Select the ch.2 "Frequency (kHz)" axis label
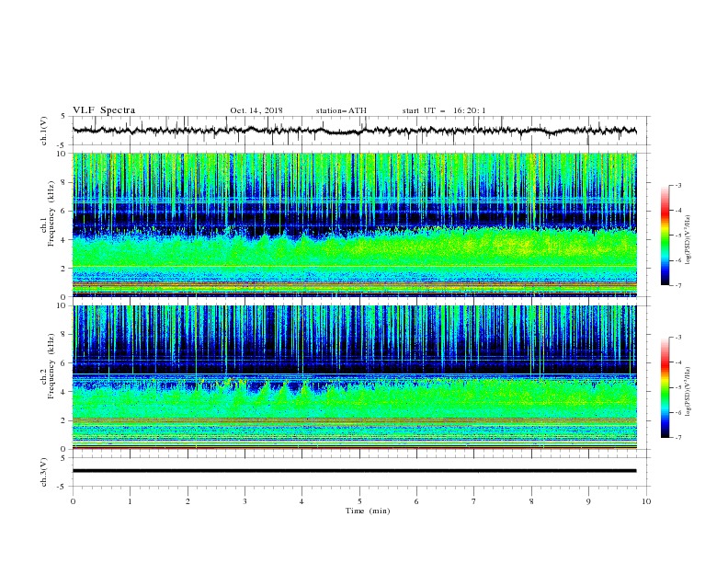The width and height of the screenshot is (728, 563). click(x=51, y=365)
